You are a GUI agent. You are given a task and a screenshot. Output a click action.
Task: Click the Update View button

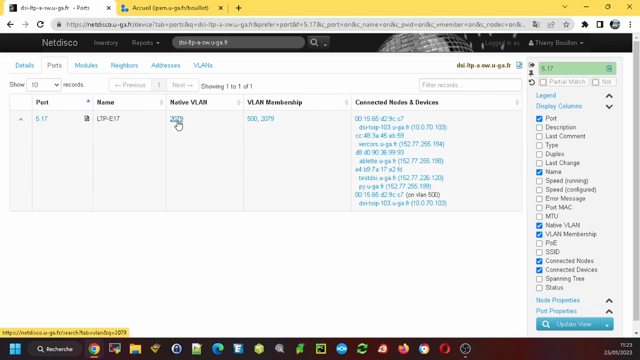coord(569,324)
